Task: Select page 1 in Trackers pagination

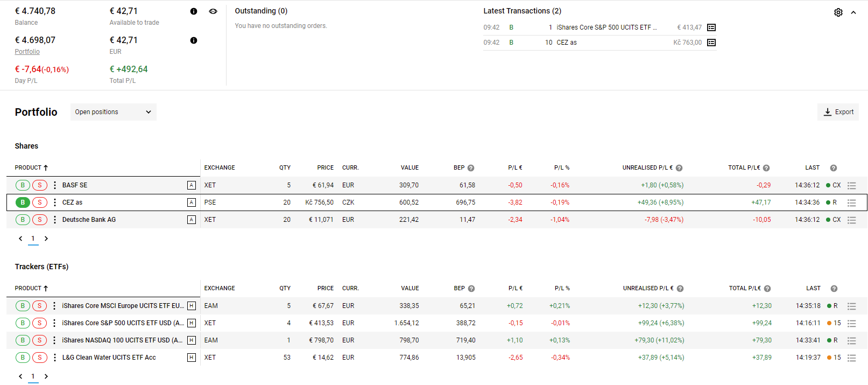Action: 33,376
